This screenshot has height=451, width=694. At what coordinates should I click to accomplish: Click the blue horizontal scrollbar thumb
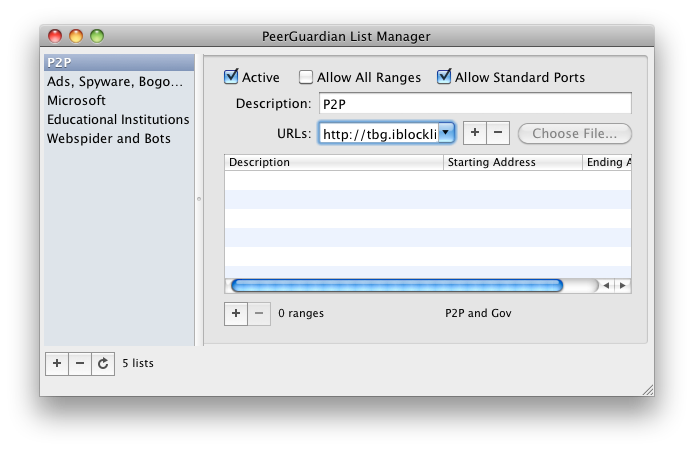(x=397, y=286)
